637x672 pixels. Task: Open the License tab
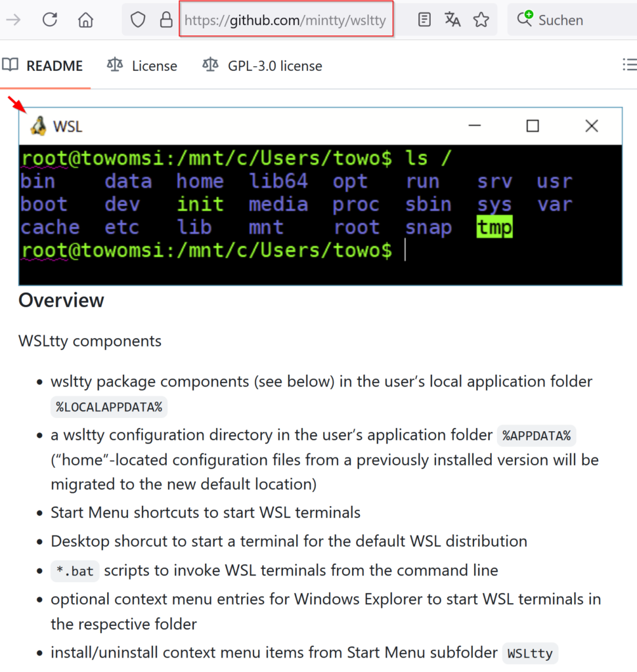pyautogui.click(x=155, y=65)
